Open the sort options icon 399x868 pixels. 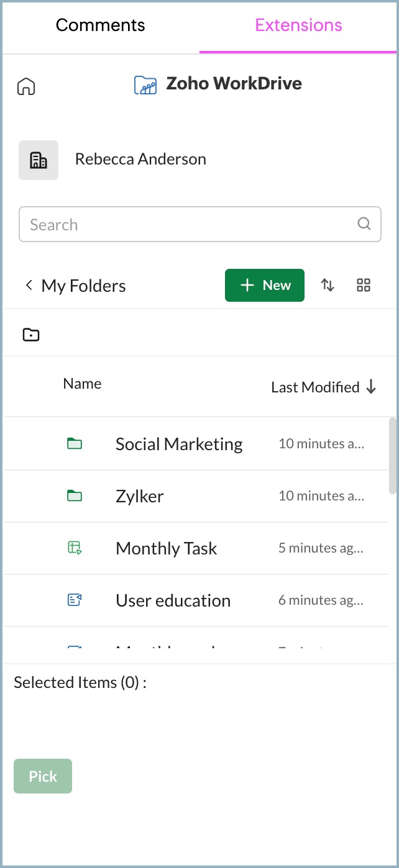328,285
